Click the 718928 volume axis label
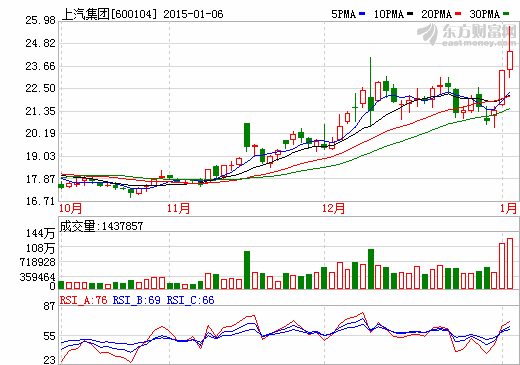 pos(38,262)
